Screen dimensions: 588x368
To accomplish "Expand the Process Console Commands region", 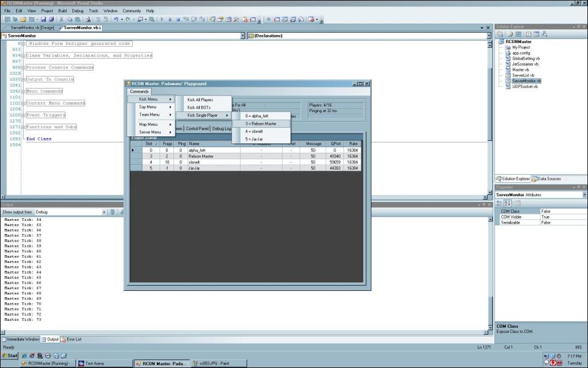I will [23, 68].
